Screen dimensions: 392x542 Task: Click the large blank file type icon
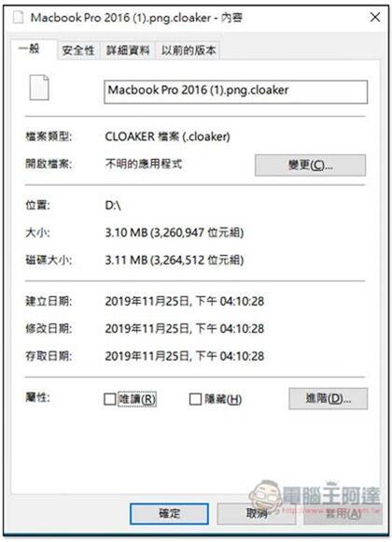pos(39,88)
